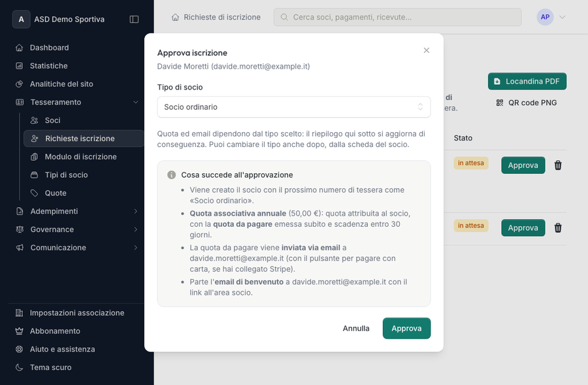Click 'Davide Moretti (davide.moretti@example.it)' subtitle
The height and width of the screenshot is (385, 588).
(x=233, y=67)
